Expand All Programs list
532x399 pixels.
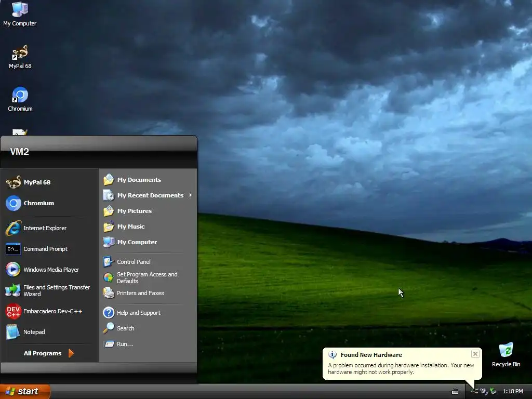tap(49, 353)
